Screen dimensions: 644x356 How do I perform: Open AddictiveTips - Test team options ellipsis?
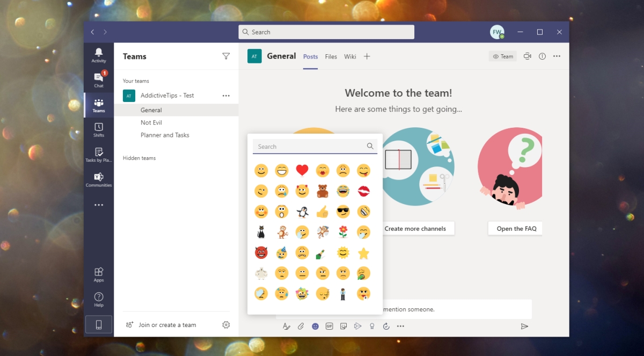(x=226, y=96)
